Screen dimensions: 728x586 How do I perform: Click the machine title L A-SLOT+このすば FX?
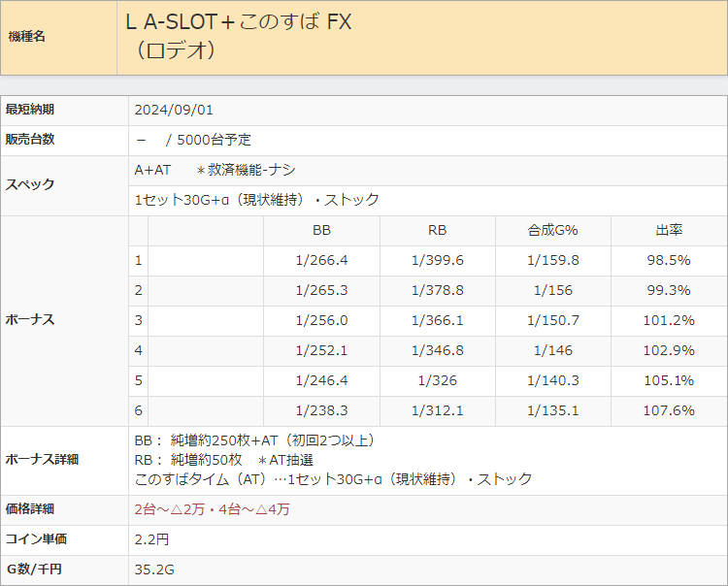(239, 21)
